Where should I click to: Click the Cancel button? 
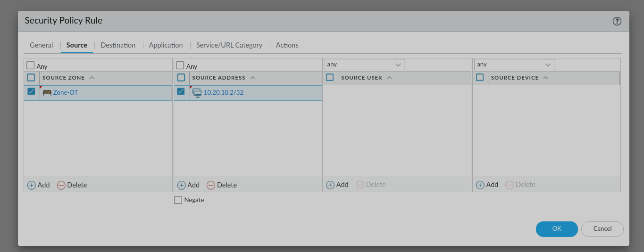pyautogui.click(x=602, y=229)
